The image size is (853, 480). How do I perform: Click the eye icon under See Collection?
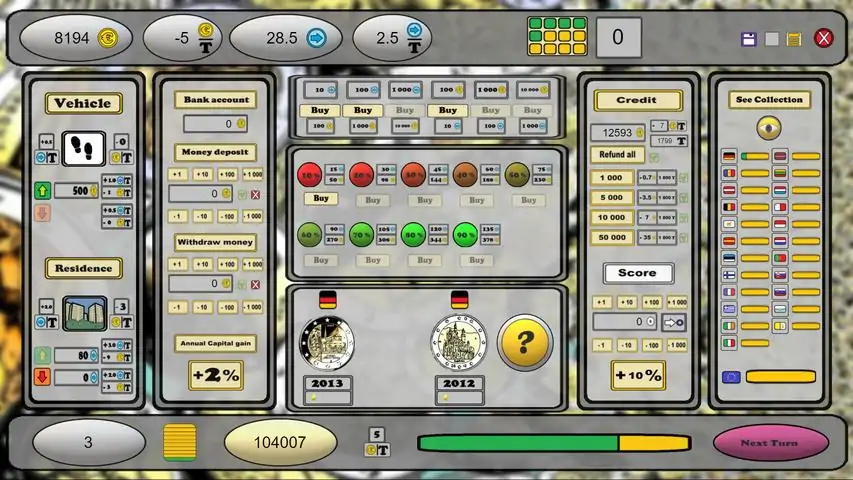[768, 127]
